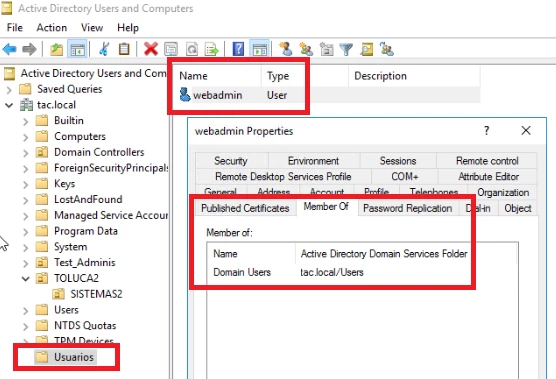The height and width of the screenshot is (379, 556).
Task: Open the Action menu
Action: [x=52, y=28]
